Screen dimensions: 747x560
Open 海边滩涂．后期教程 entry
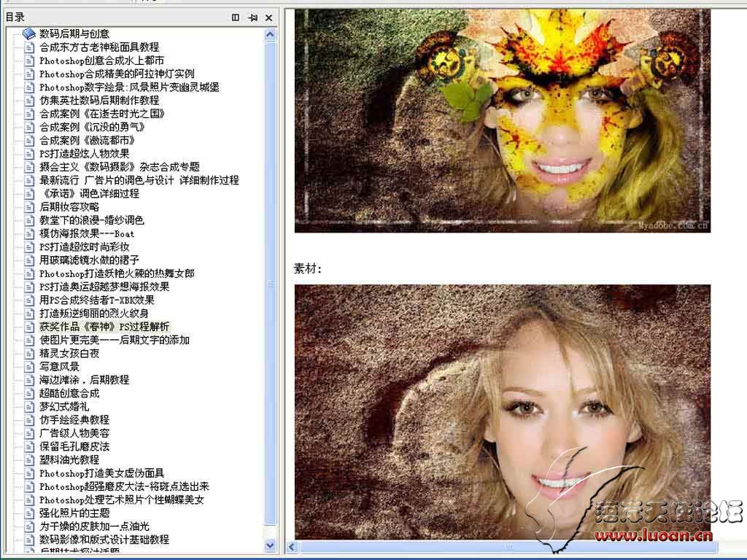click(x=85, y=380)
